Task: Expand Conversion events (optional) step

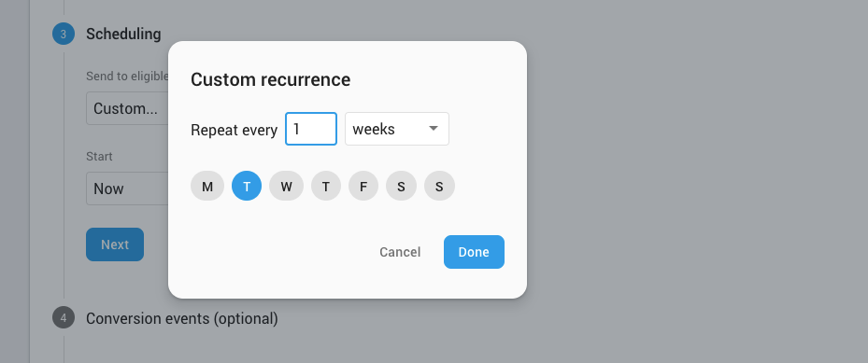Action: [181, 318]
